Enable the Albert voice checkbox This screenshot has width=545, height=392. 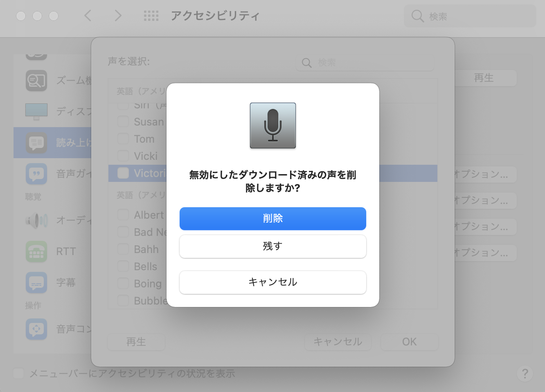point(123,215)
